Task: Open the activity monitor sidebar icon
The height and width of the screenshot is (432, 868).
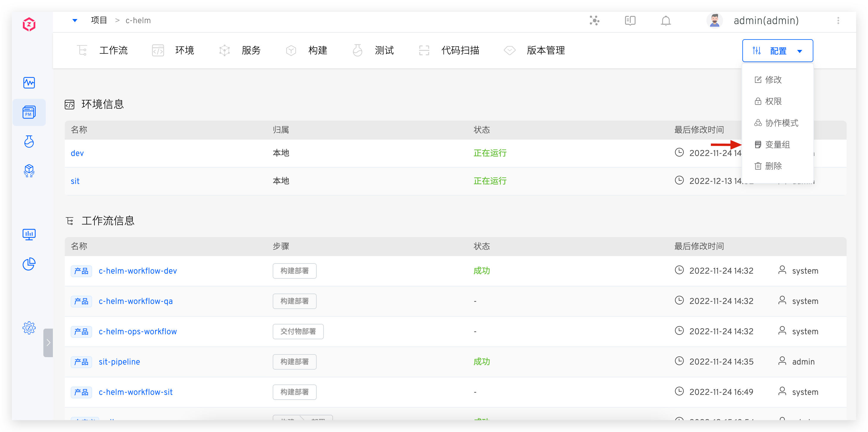Action: coord(29,83)
